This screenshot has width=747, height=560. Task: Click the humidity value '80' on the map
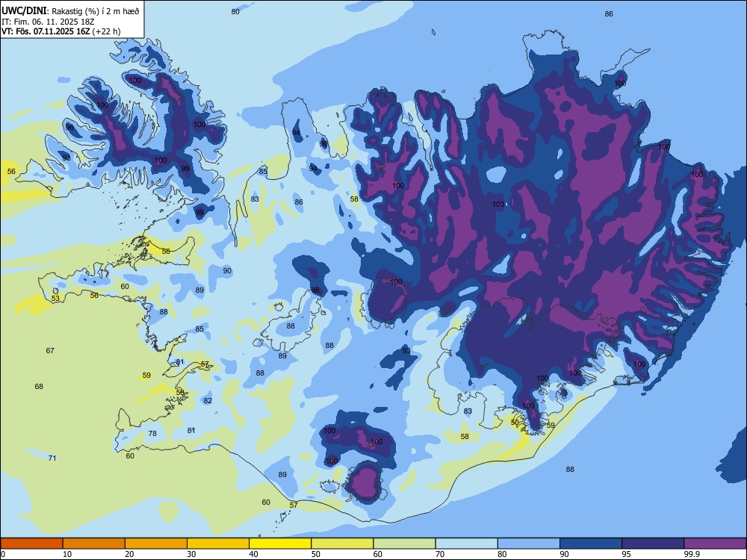coord(235,11)
